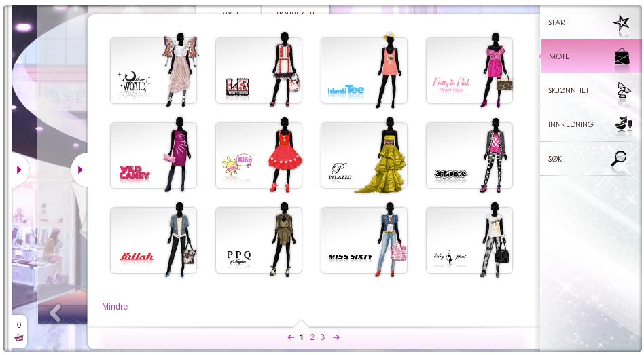Select the START menu label
Viewport: 644px width, 355px height.
pyautogui.click(x=558, y=22)
